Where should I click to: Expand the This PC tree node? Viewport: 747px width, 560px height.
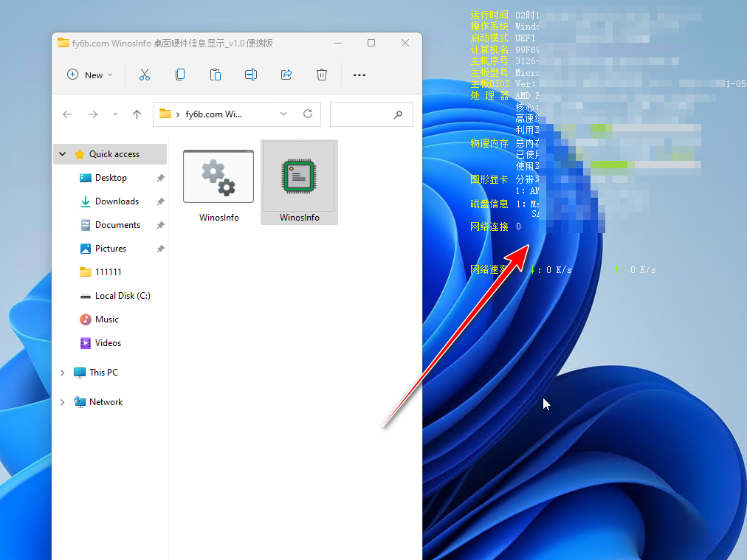click(63, 373)
